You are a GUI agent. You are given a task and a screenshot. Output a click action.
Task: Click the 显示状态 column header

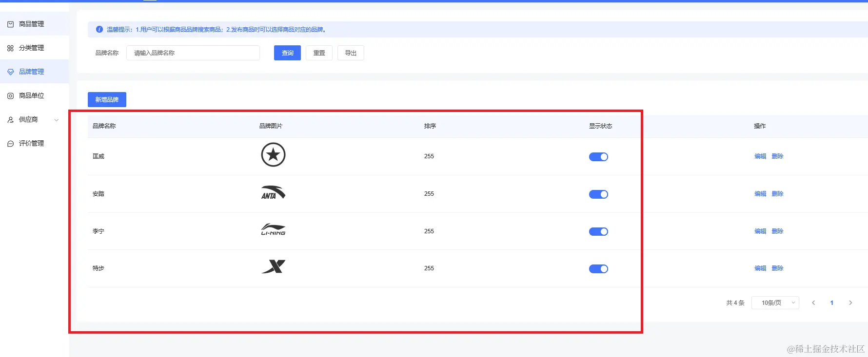(600, 126)
